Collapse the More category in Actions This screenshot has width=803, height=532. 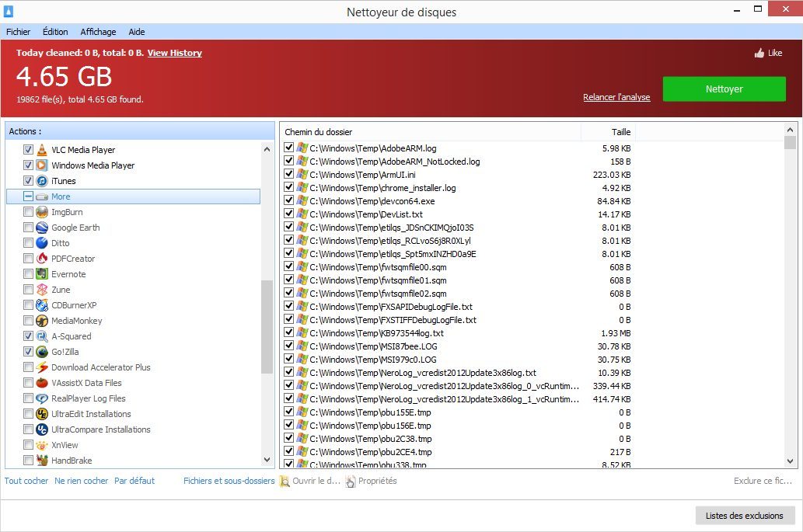(29, 196)
